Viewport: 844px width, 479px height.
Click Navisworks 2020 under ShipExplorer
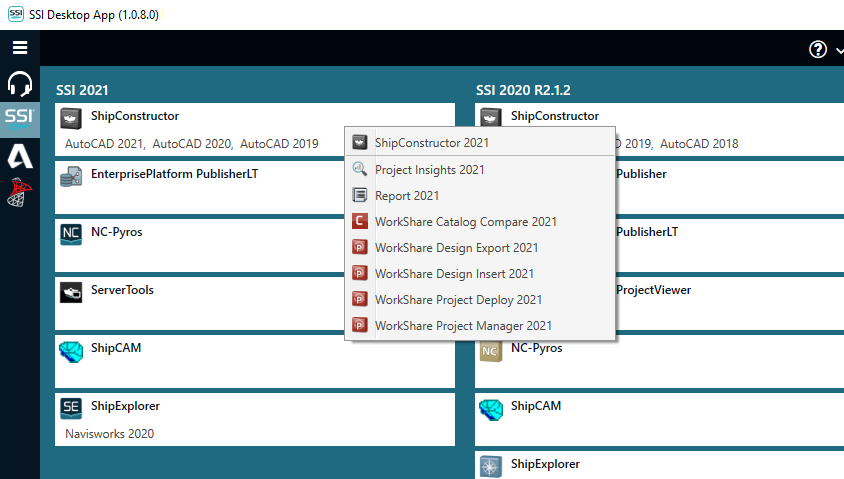click(109, 434)
